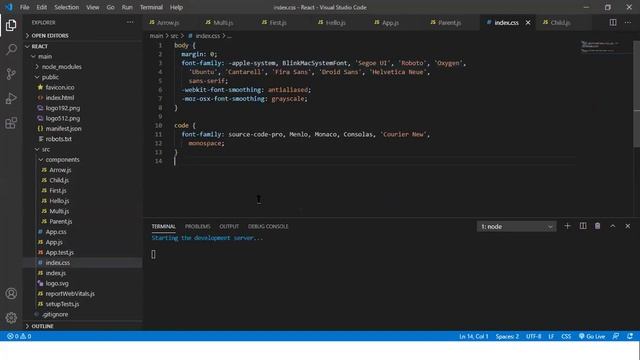Click the Go Live status bar button

tap(592, 336)
